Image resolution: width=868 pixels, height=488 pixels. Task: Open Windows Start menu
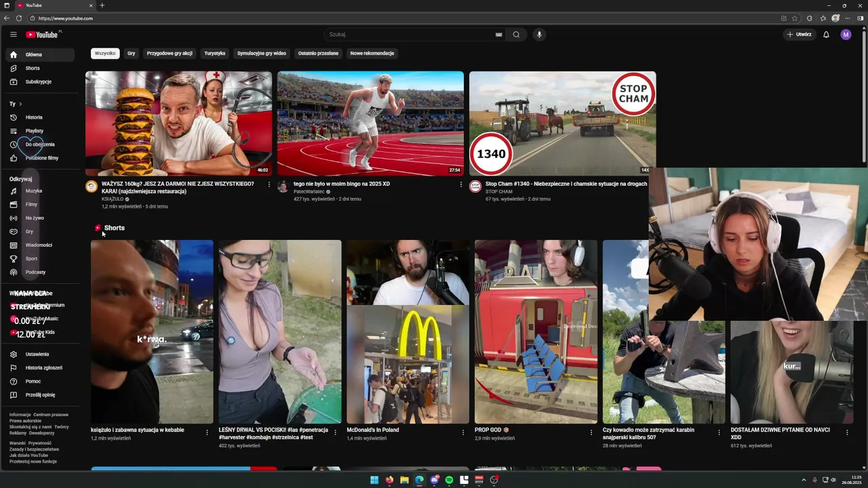click(x=374, y=480)
